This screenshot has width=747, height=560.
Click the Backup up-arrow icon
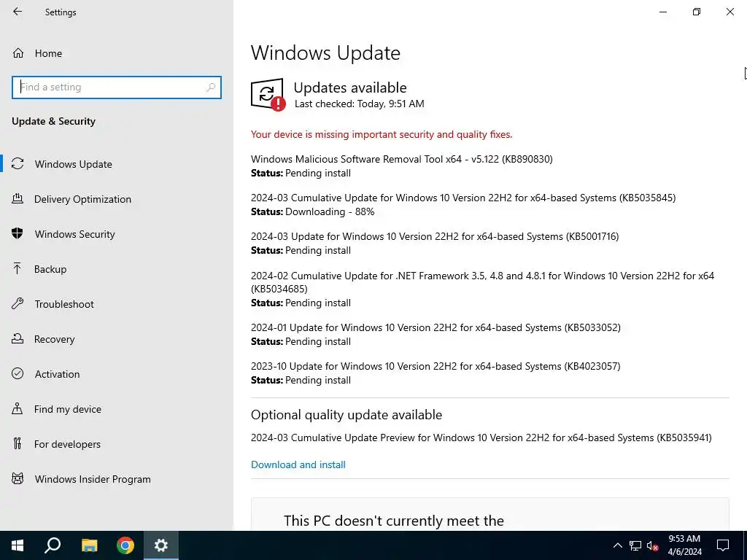pyautogui.click(x=18, y=269)
